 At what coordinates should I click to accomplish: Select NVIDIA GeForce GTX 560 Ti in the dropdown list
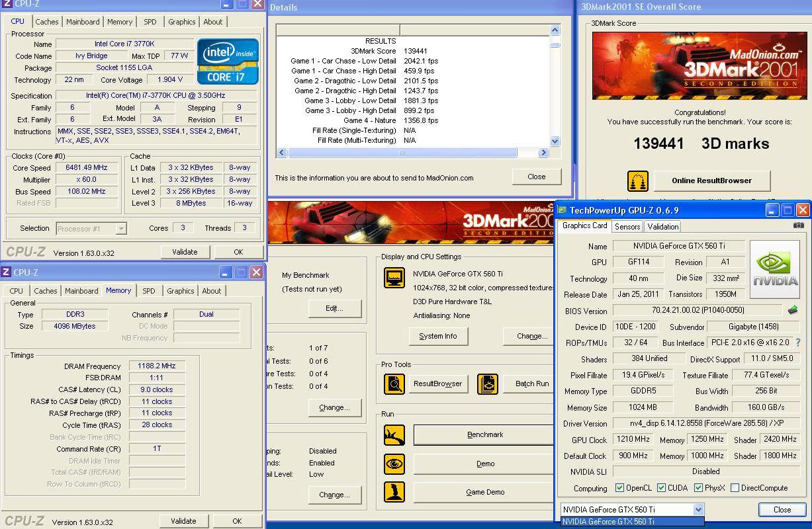coord(632,522)
